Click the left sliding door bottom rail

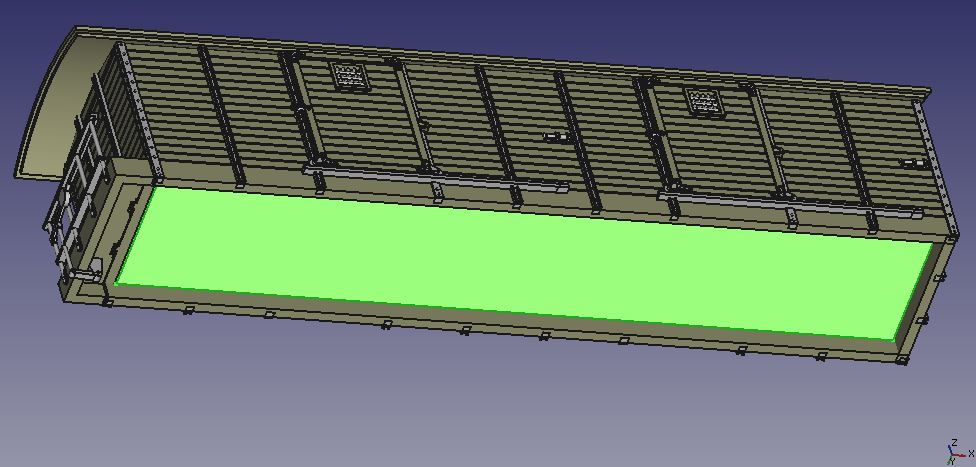pyautogui.click(x=430, y=178)
